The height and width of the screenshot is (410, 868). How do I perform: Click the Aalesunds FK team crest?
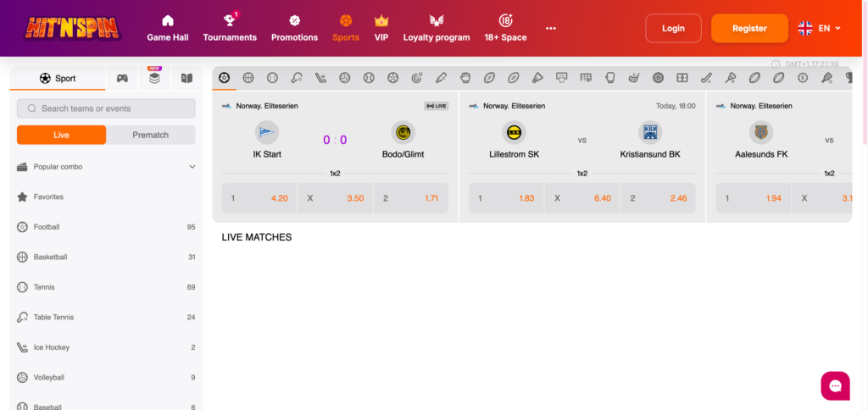pos(761,133)
